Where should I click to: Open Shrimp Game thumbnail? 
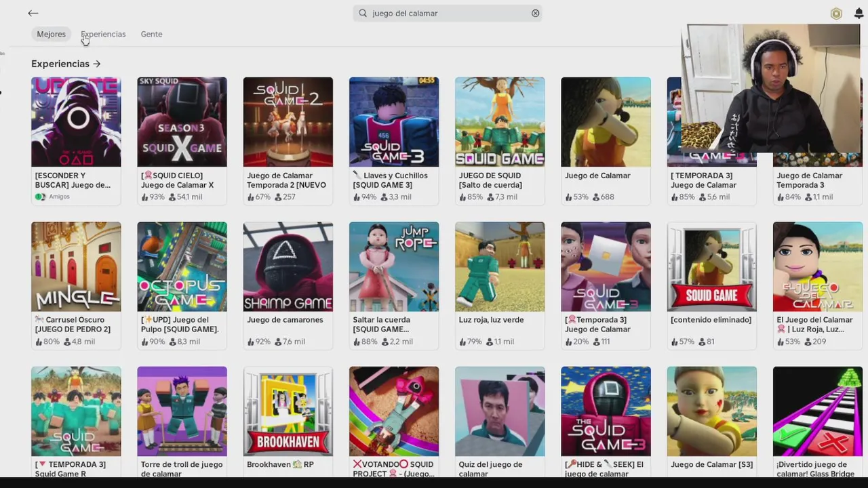[x=288, y=266]
